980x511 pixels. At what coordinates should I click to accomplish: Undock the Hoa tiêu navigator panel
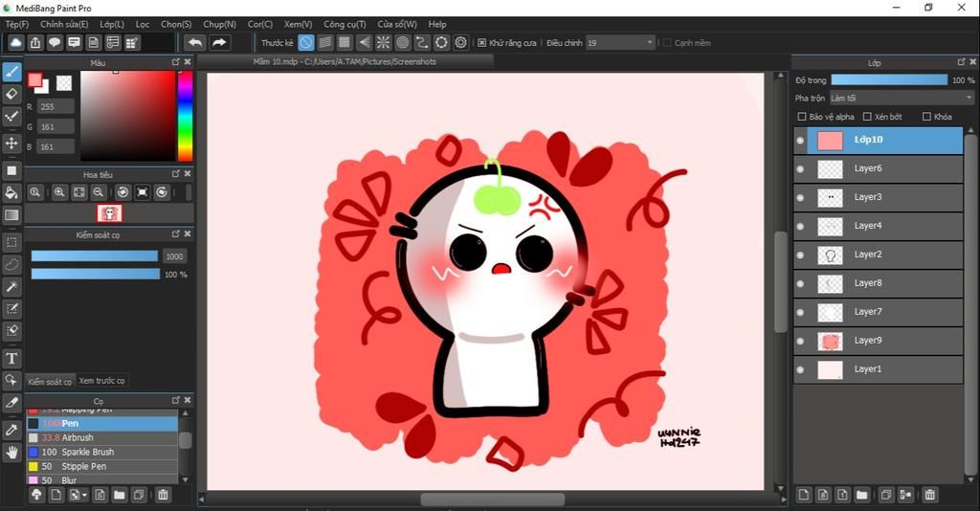coord(176,173)
